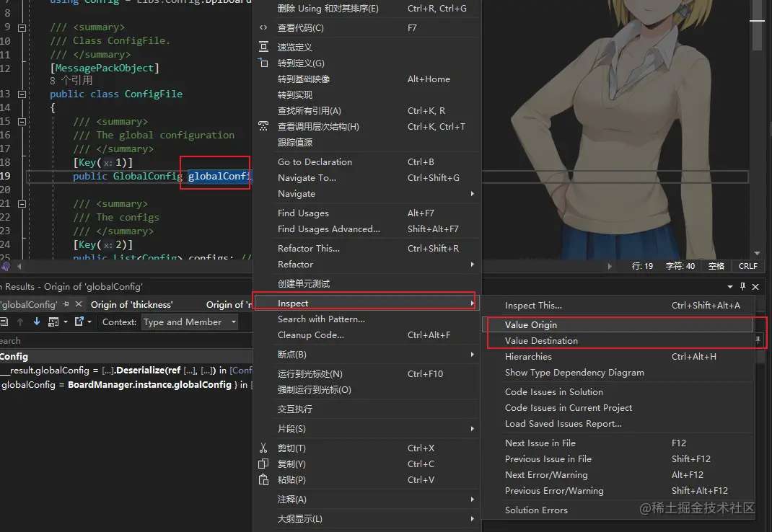Select the View Code (查看代码) icon
772x532 pixels.
coord(263,28)
